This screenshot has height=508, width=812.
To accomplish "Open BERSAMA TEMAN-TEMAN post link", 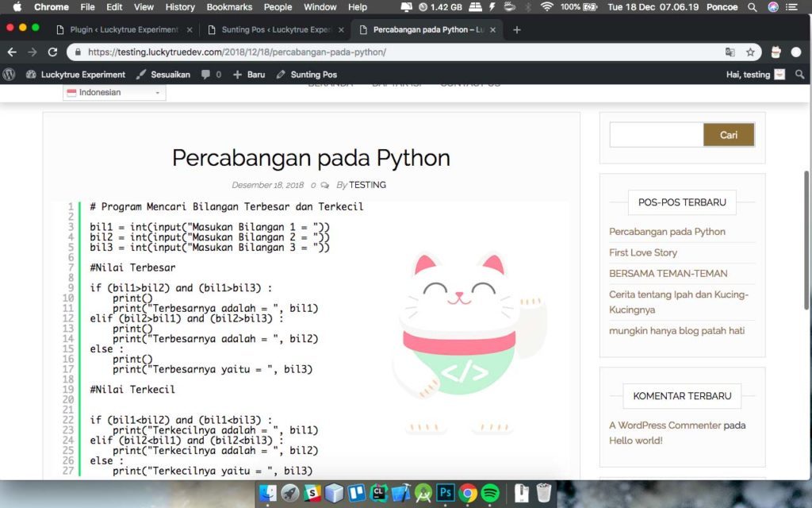I will pos(668,273).
